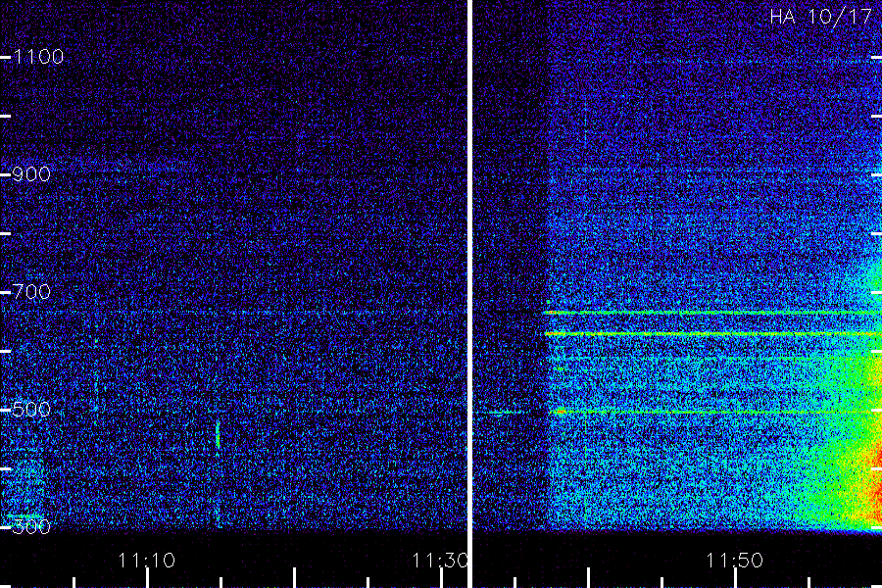Click the 500 frequency axis label
Image resolution: width=882 pixels, height=588 pixels.
31,410
